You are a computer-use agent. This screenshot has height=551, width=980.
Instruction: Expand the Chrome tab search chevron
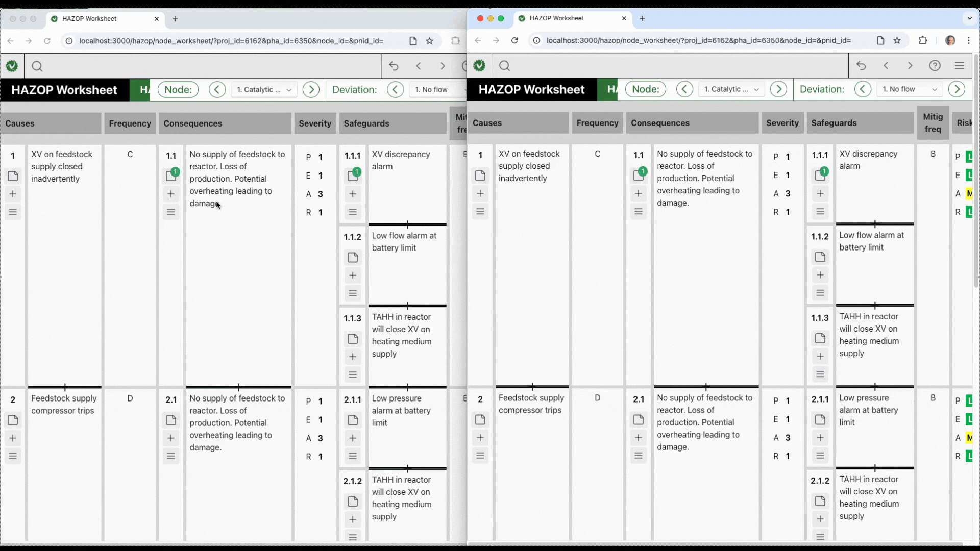coord(969,18)
